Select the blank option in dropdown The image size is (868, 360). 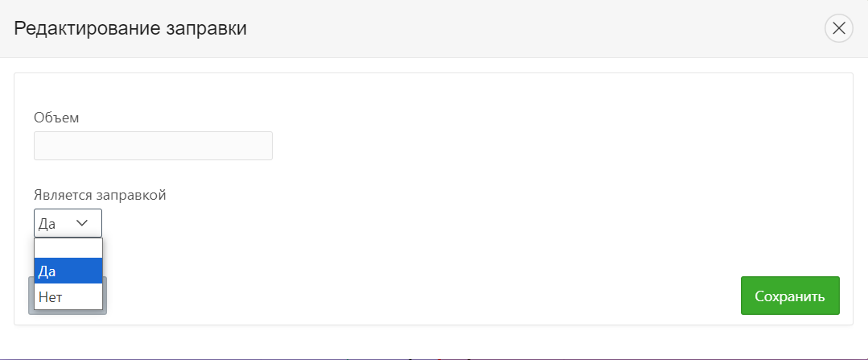[68, 248]
